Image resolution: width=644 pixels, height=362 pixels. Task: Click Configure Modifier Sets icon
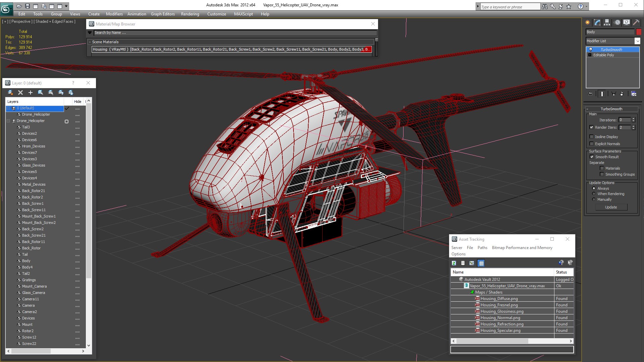pyautogui.click(x=634, y=94)
